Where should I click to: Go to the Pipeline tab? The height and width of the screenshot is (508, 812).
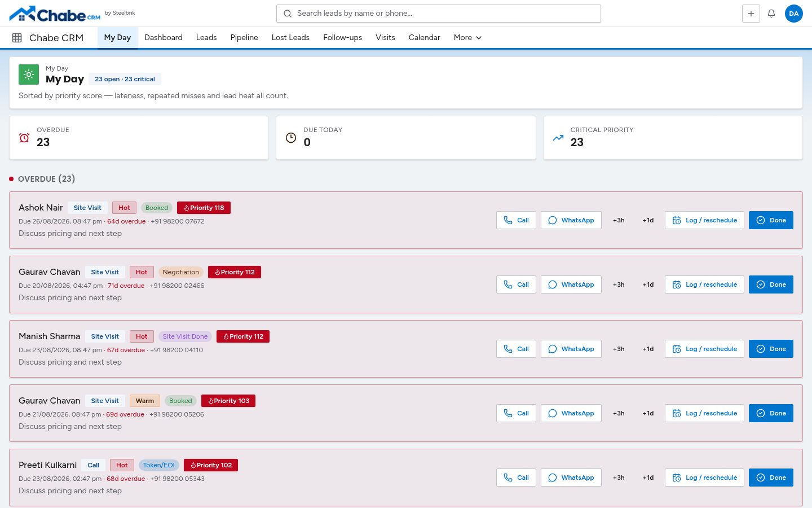[x=244, y=38]
